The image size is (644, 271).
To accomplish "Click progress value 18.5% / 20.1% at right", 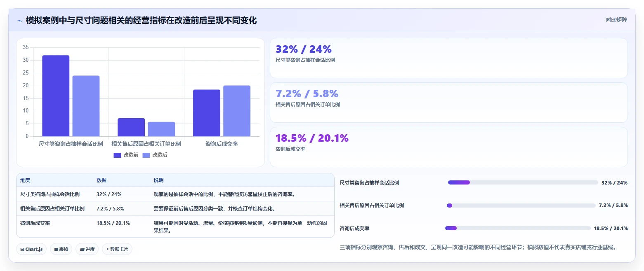I will (611, 228).
